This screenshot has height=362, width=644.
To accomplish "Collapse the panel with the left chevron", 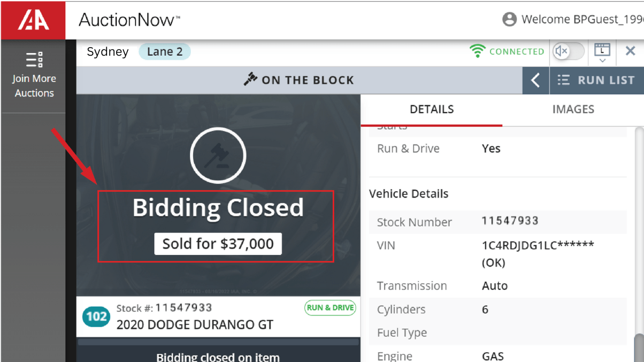I will click(x=535, y=80).
